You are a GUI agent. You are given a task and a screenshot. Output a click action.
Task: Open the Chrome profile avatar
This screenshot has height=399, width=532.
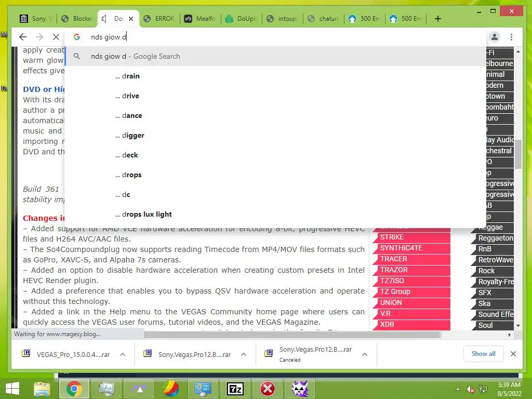pyautogui.click(x=495, y=37)
